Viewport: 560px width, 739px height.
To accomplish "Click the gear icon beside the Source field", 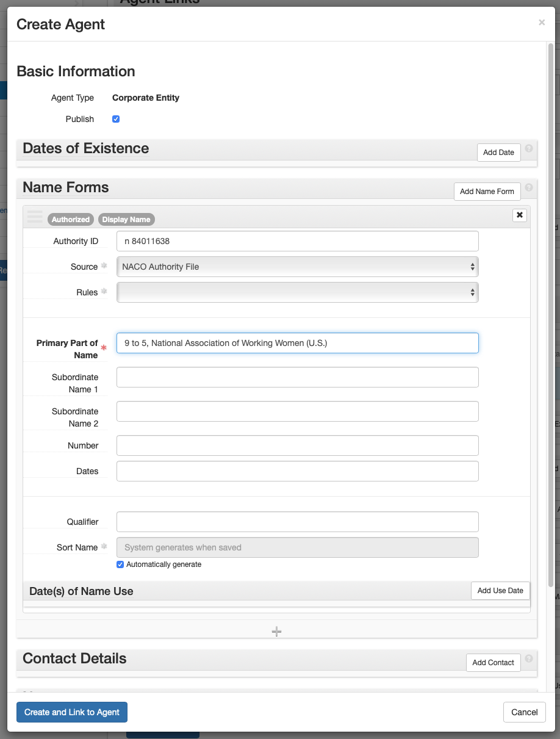I will click(102, 265).
